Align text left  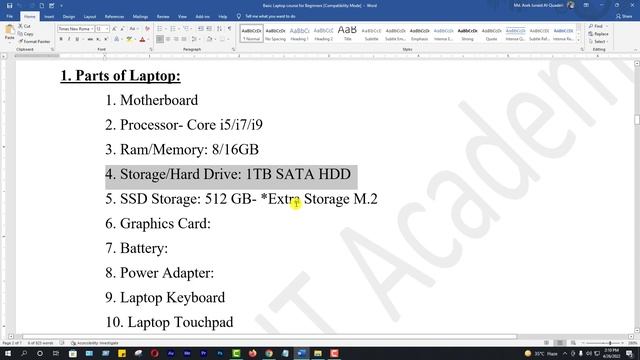pyautogui.click(x=160, y=39)
